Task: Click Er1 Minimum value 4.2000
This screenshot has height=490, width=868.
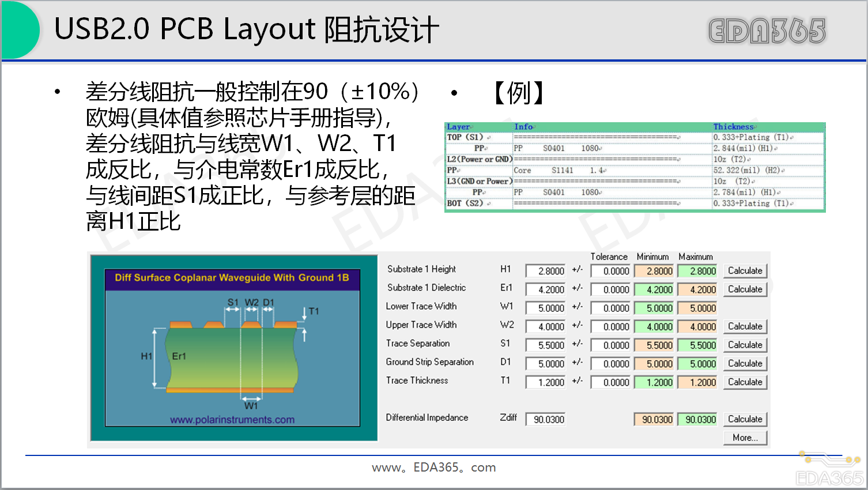Action: pos(654,289)
